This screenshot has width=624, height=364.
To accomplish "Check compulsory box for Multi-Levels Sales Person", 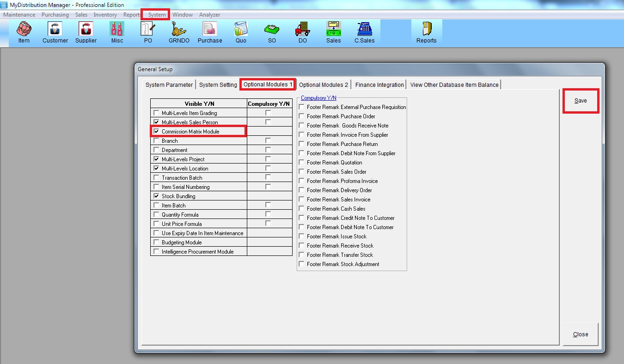I will pyautogui.click(x=268, y=122).
